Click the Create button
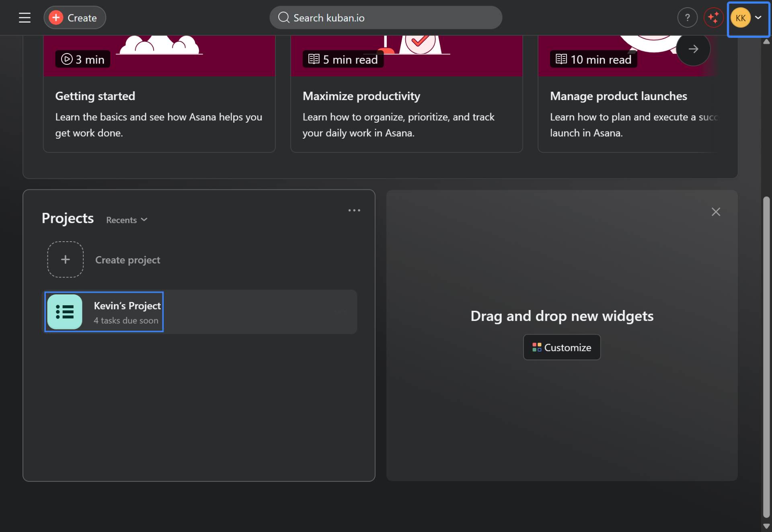This screenshot has height=532, width=772. point(75,18)
